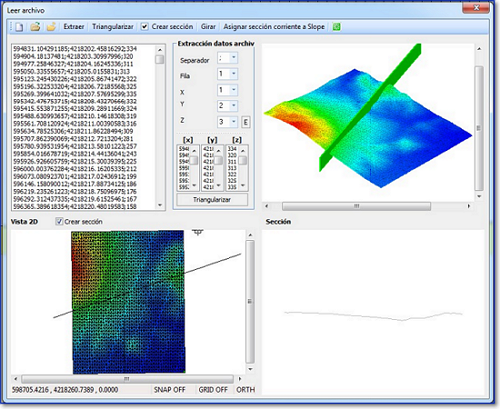Image resolution: width=500 pixels, height=409 pixels.
Task: Open file with the green-arrow folder icon
Action: click(x=35, y=27)
